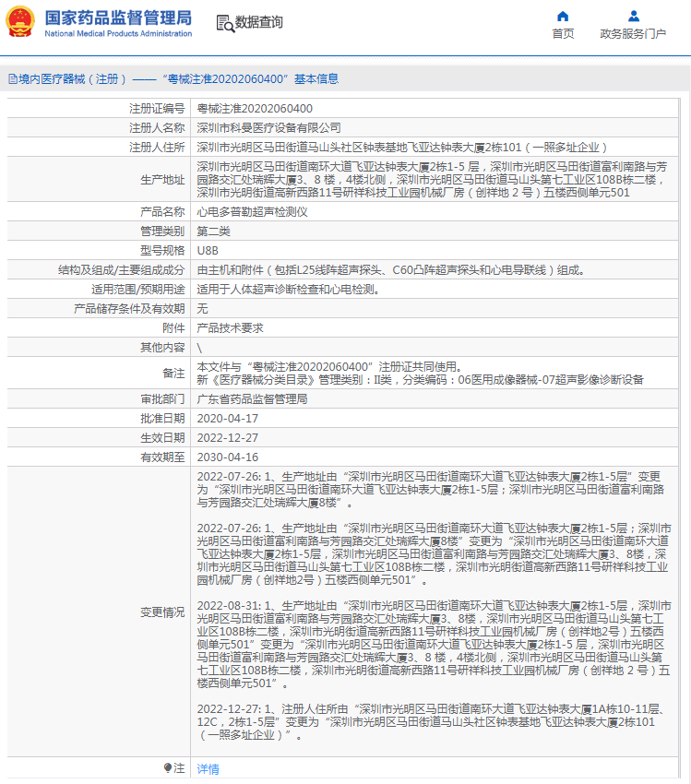The width and height of the screenshot is (691, 784).
Task: Click approval date 2020-04-17
Action: [x=228, y=419]
